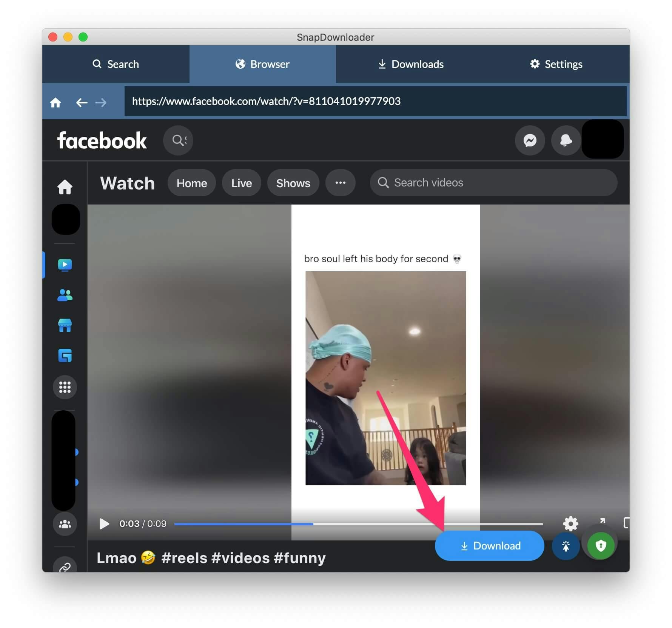Click the Search videos field
This screenshot has height=628, width=672.
coord(494,183)
